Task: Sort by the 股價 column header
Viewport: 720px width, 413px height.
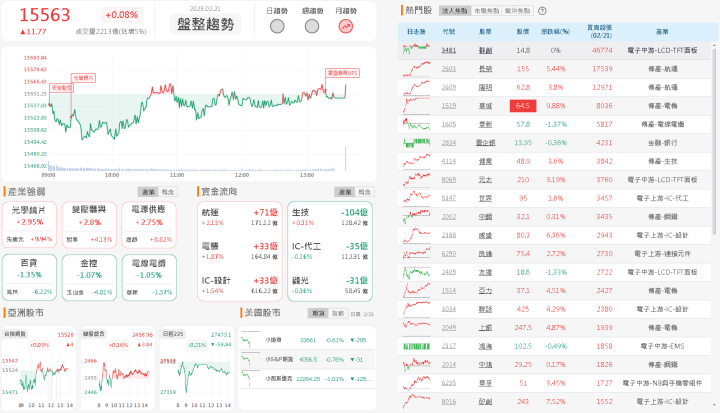Action: (523, 32)
